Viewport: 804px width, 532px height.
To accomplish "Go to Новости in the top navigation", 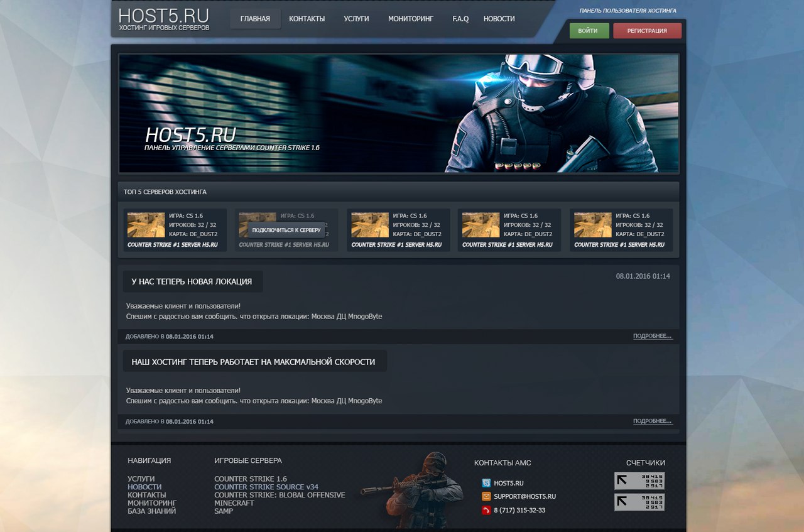I will tap(499, 19).
